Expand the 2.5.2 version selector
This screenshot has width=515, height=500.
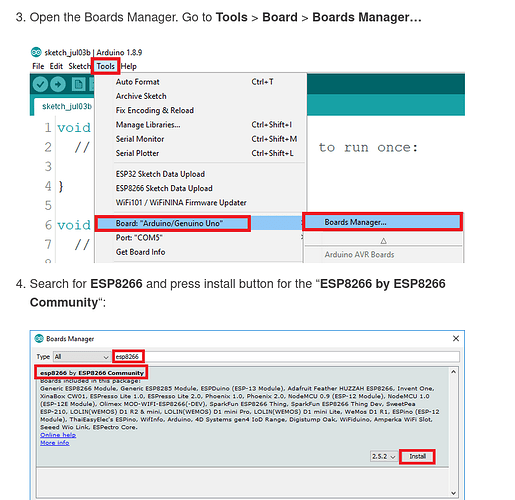(x=383, y=456)
